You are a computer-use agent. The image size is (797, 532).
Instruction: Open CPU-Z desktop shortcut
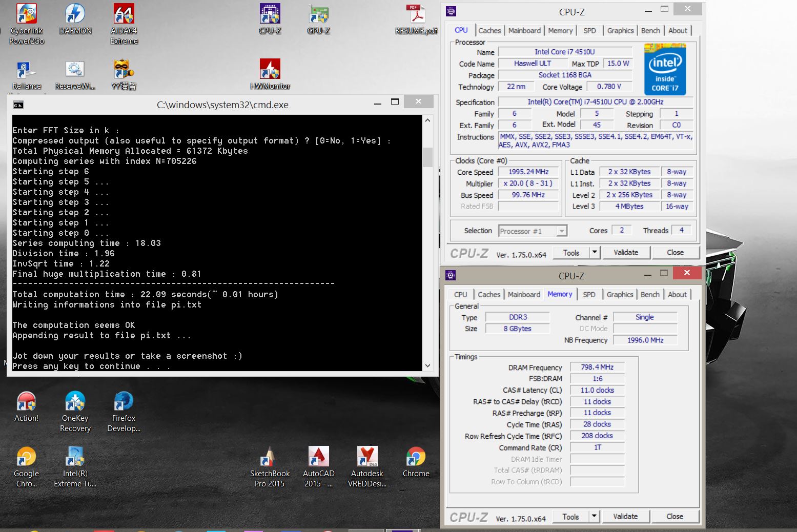[x=270, y=19]
